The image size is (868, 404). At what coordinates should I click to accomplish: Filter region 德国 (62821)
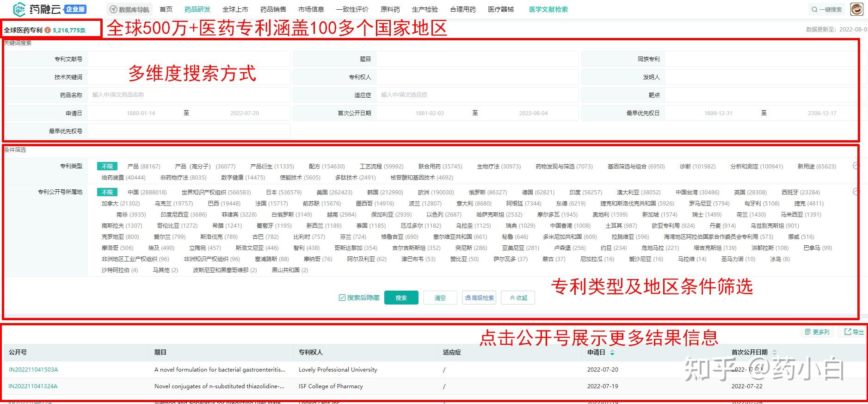[538, 192]
